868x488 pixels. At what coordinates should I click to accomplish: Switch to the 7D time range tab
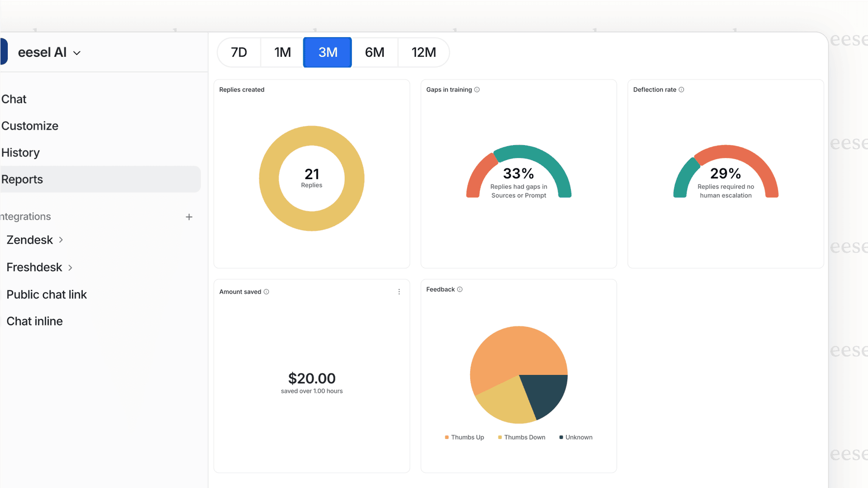tap(239, 52)
